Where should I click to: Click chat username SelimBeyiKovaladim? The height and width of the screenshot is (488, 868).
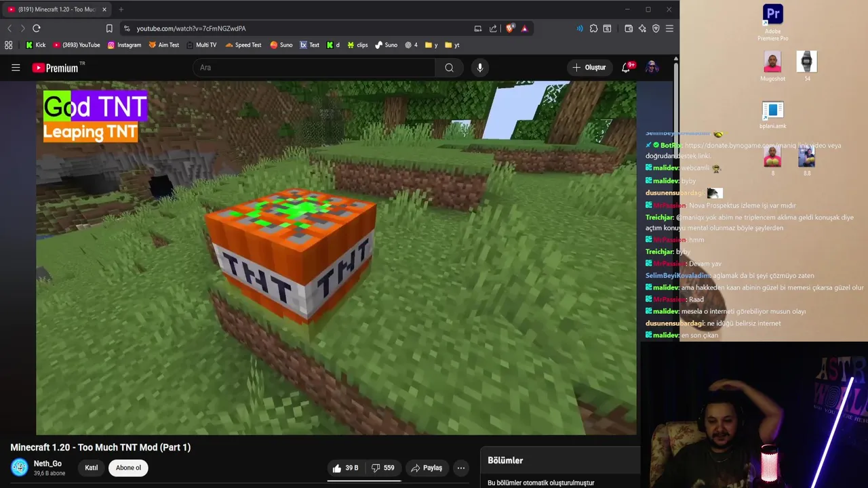[x=678, y=276]
